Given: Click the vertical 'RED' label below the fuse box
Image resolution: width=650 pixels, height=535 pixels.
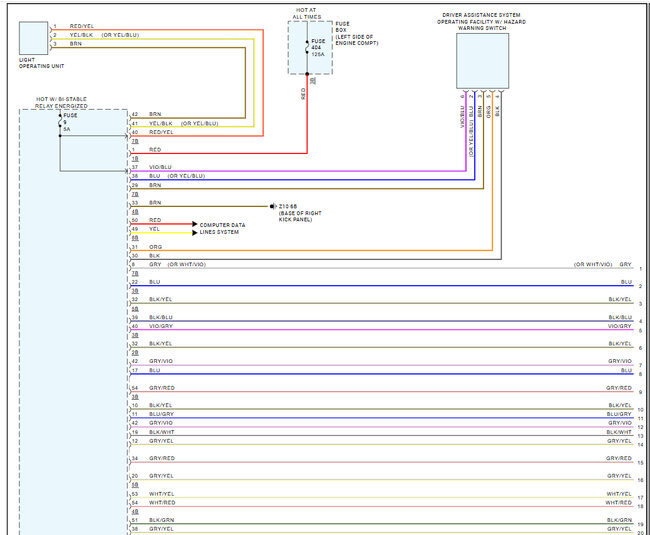Looking at the screenshot, I should pos(303,94).
